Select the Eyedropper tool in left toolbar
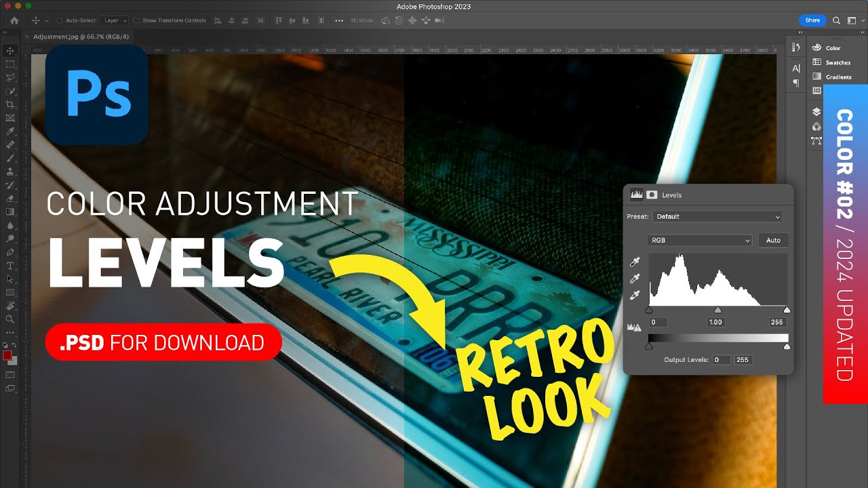This screenshot has height=488, width=868. [10, 131]
